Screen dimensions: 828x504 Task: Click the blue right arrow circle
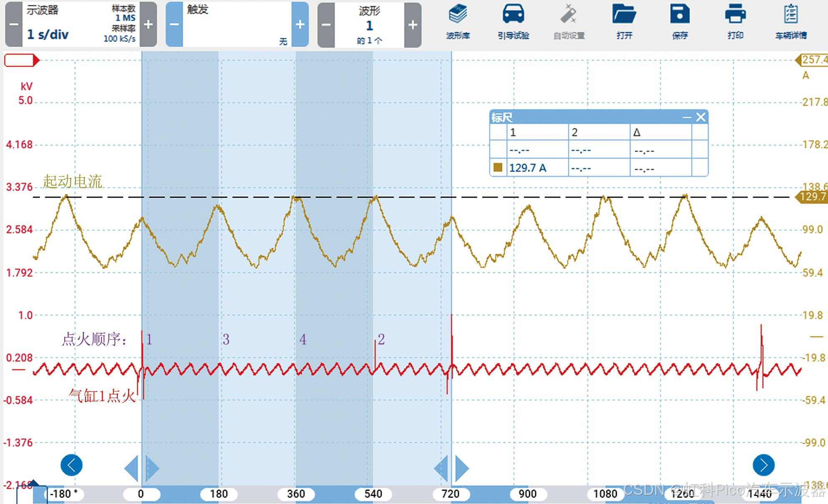pos(764,465)
